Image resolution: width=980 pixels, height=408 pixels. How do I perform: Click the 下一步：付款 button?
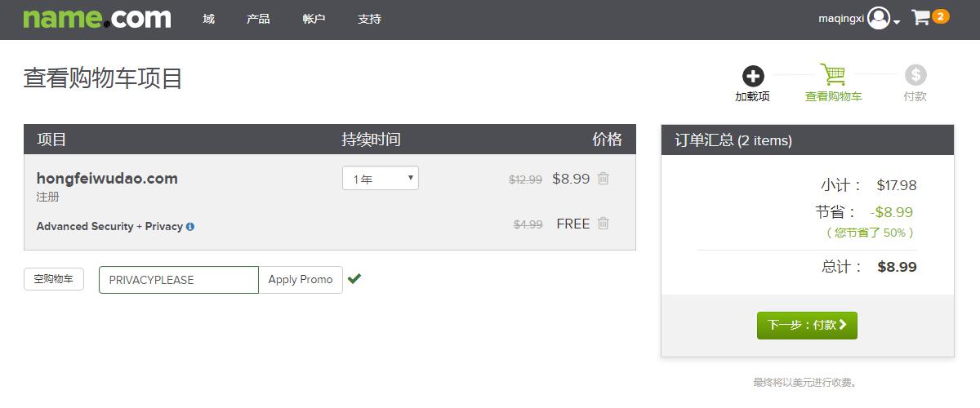click(807, 325)
